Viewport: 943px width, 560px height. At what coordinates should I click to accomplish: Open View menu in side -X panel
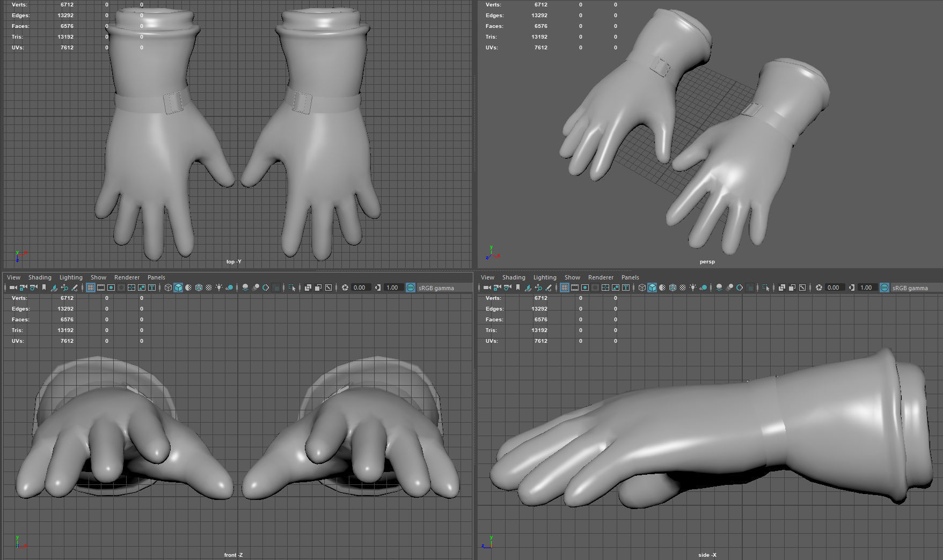(x=487, y=277)
